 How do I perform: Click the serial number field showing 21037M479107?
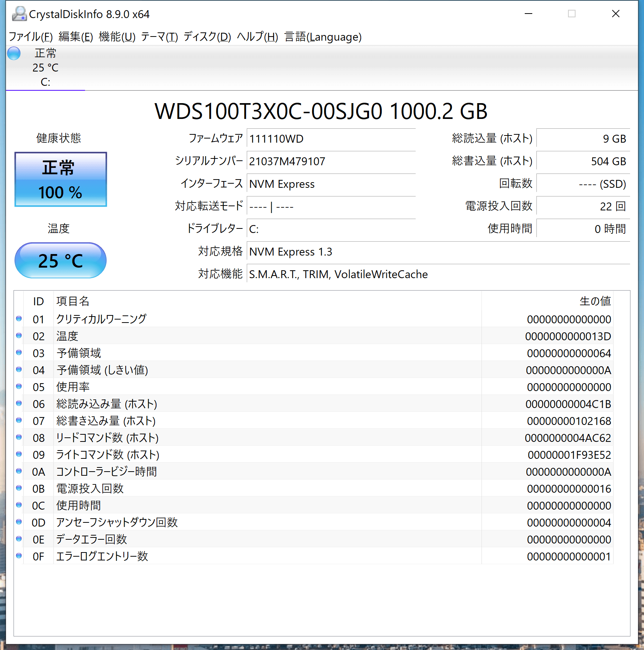[x=331, y=161]
